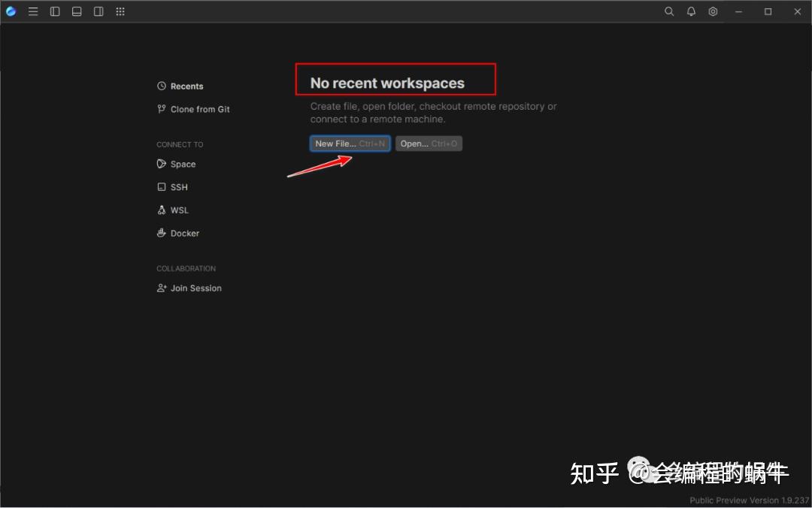Click the New File button
Screen dimensions: 812x508
pyautogui.click(x=350, y=144)
